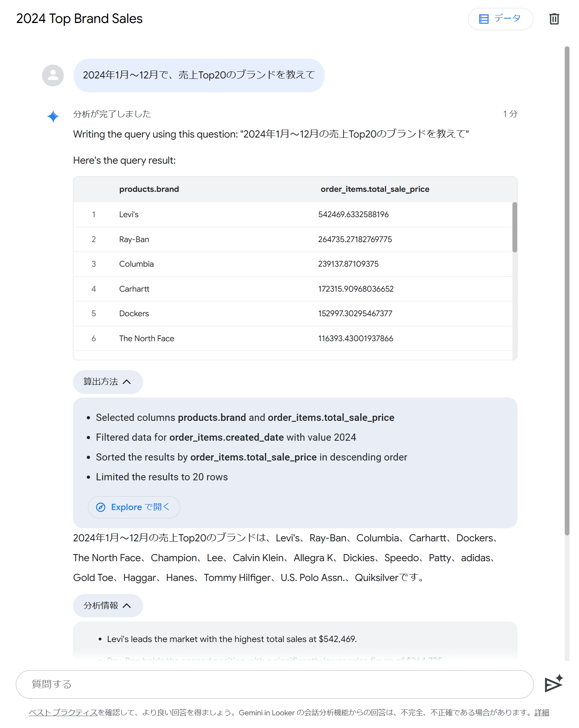This screenshot has height=728, width=579.
Task: Select The North Face brand cell
Action: [x=147, y=338]
